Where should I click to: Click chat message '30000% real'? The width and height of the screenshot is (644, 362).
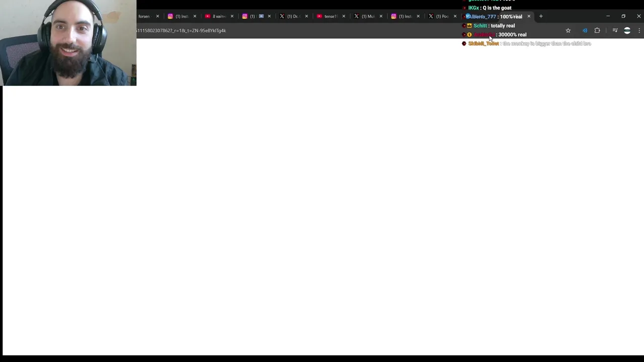click(512, 35)
